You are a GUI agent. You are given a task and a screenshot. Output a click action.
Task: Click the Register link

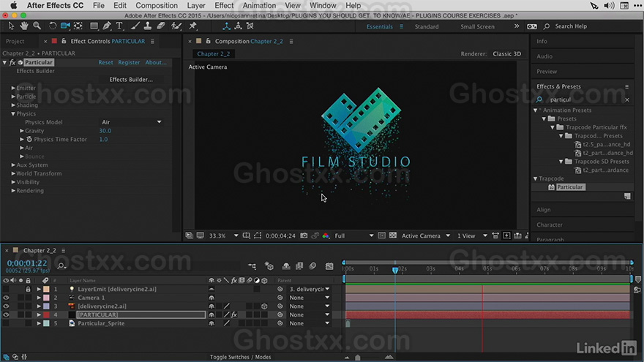tap(129, 62)
